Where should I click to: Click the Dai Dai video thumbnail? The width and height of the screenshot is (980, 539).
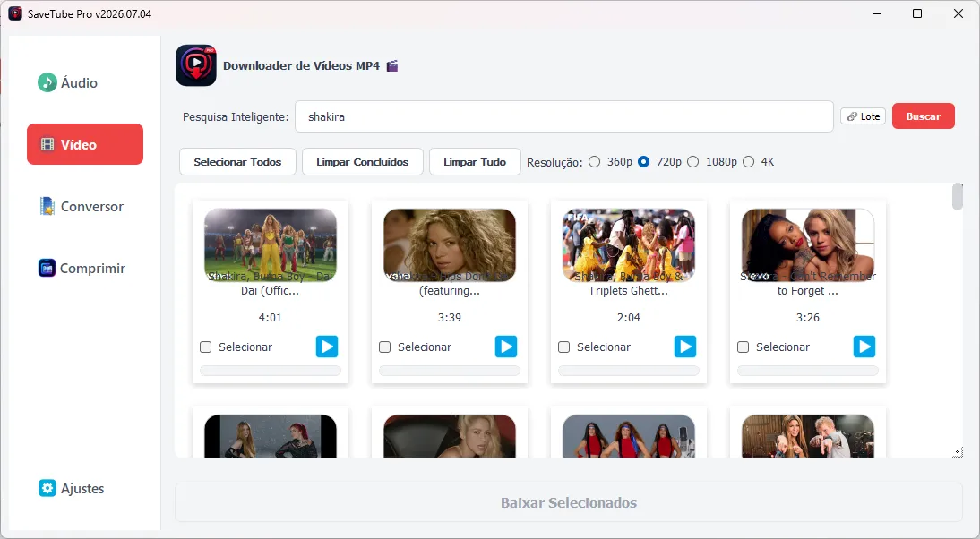[271, 244]
